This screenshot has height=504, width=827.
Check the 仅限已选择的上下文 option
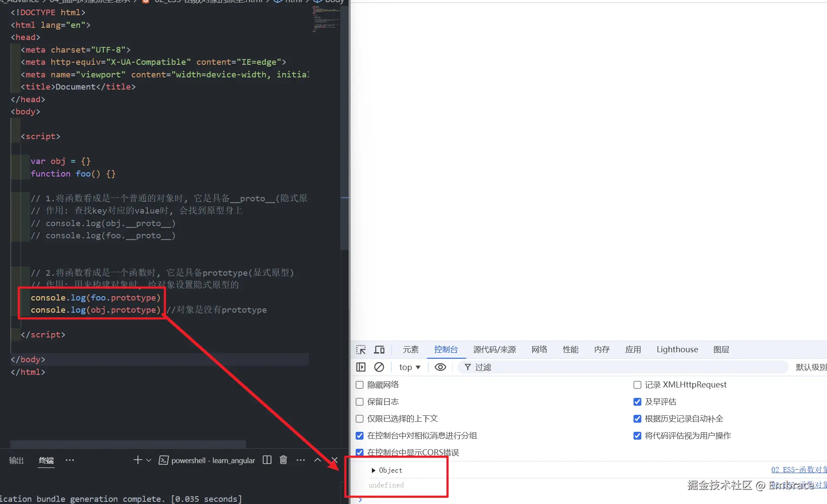[x=360, y=419]
